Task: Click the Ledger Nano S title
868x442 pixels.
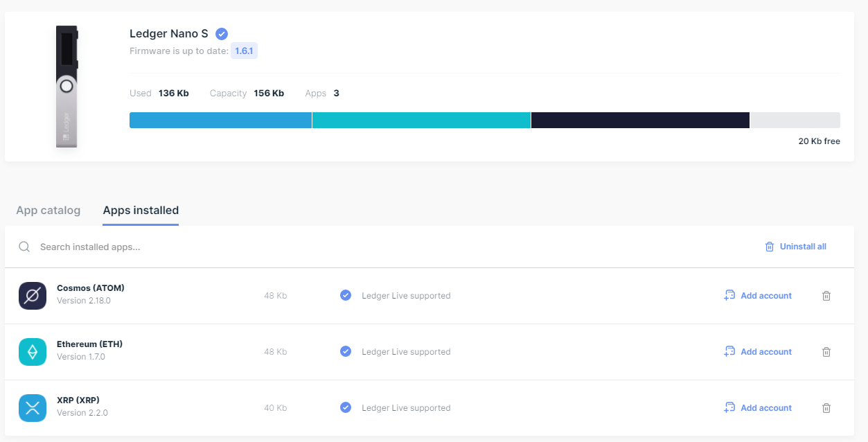Action: pyautogui.click(x=170, y=34)
